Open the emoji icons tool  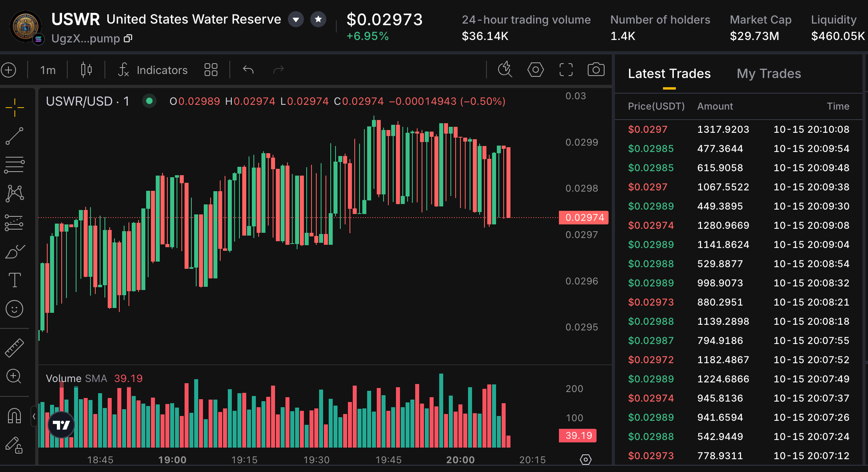(15, 309)
